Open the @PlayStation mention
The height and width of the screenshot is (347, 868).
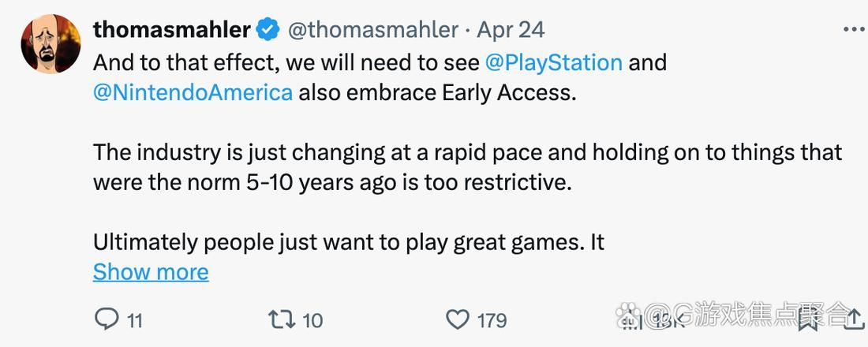pyautogui.click(x=554, y=62)
